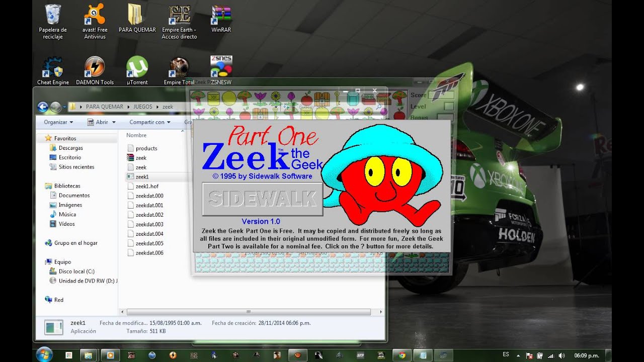Select the zeekdat.004 file

[x=149, y=234]
